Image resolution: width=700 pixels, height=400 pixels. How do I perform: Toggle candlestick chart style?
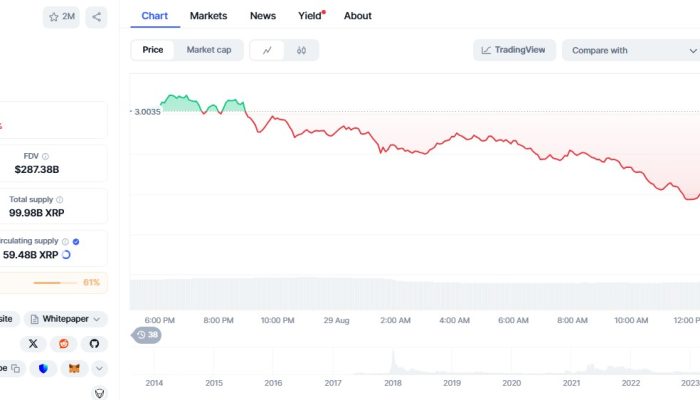click(301, 50)
